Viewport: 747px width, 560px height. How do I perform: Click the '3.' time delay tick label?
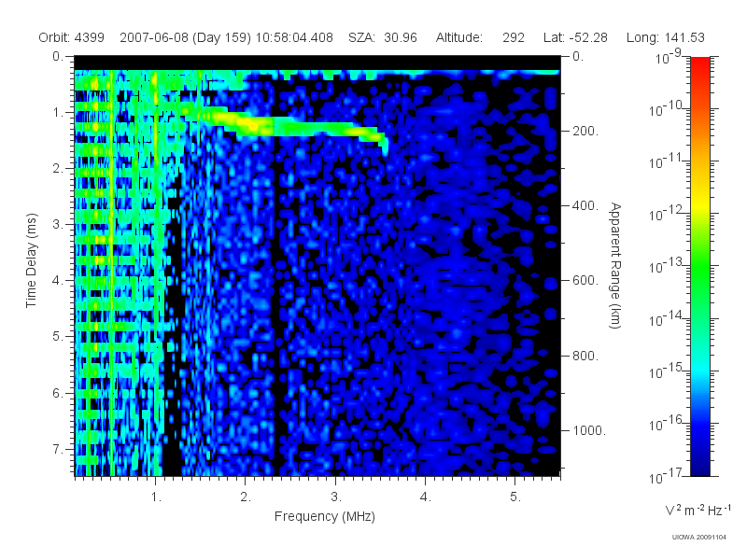[x=58, y=224]
